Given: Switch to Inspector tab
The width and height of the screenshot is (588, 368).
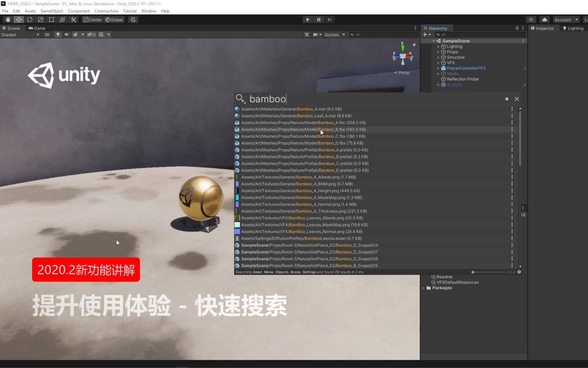Looking at the screenshot, I should tap(542, 28).
